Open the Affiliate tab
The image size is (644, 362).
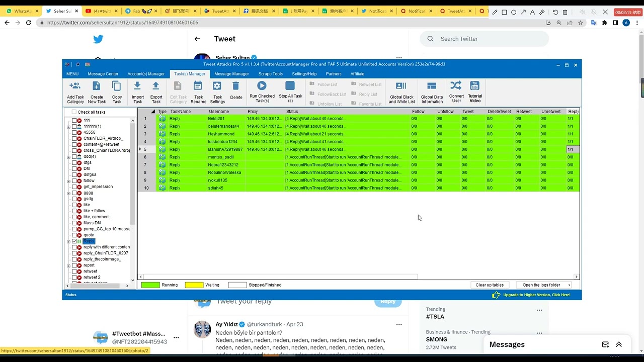click(357, 74)
